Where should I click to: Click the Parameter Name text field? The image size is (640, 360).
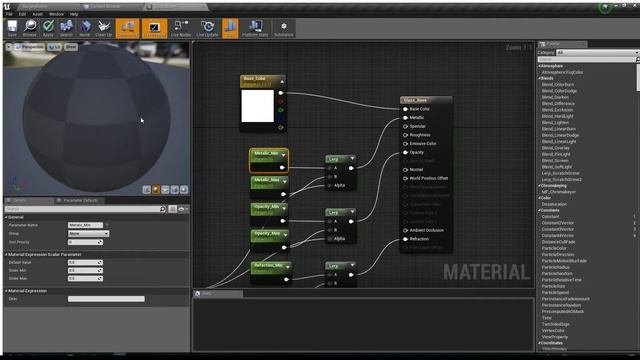85,225
